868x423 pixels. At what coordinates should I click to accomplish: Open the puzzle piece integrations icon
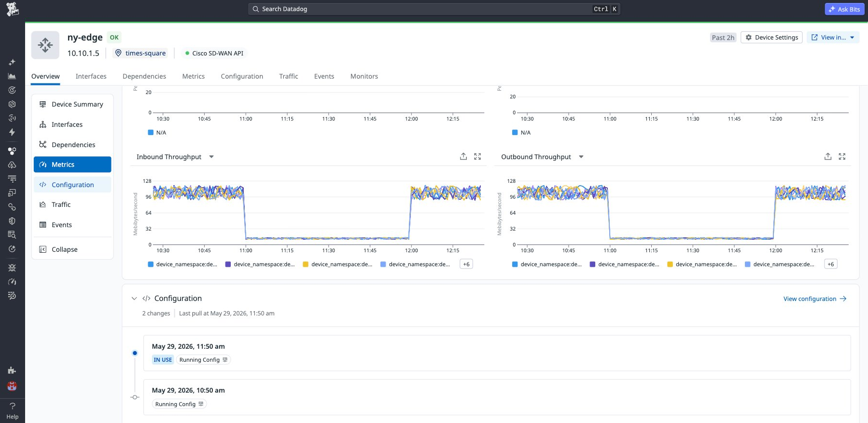pyautogui.click(x=12, y=370)
